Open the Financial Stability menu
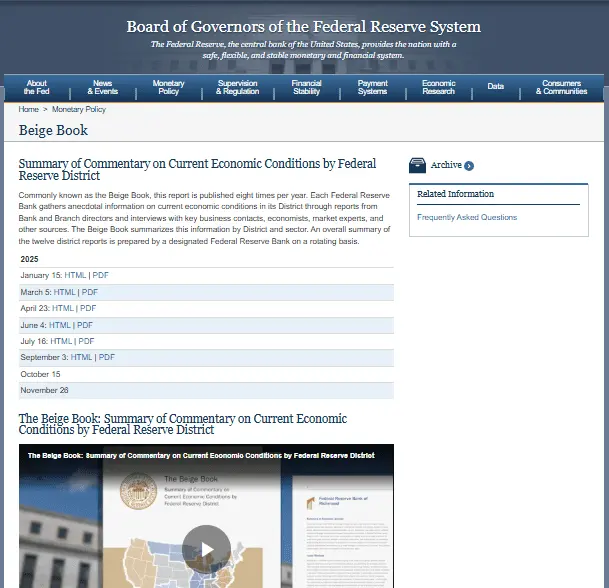The image size is (609, 588). pos(306,87)
